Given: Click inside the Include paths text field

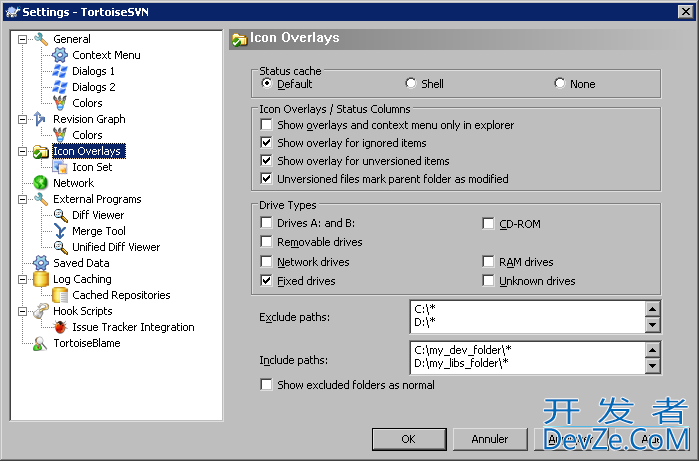Looking at the screenshot, I should [525, 356].
